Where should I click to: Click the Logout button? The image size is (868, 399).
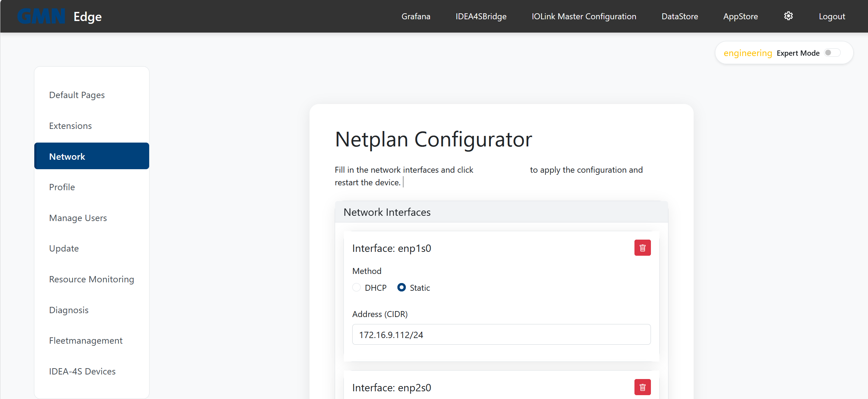click(x=832, y=16)
